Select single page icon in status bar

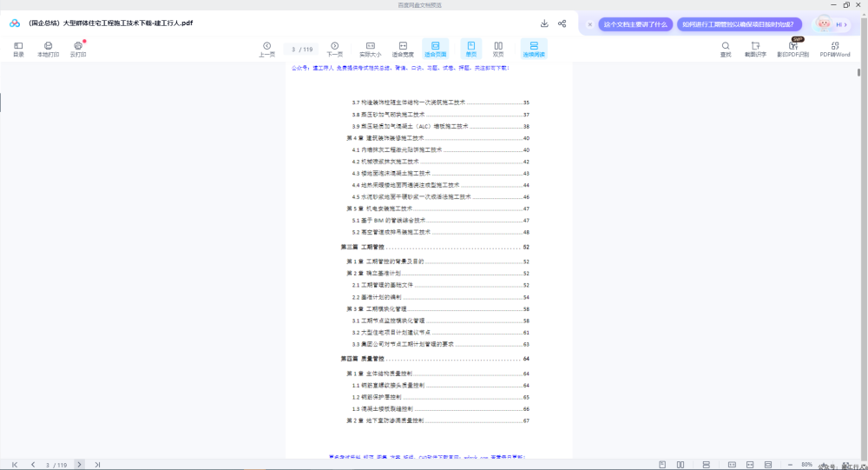tap(662, 465)
